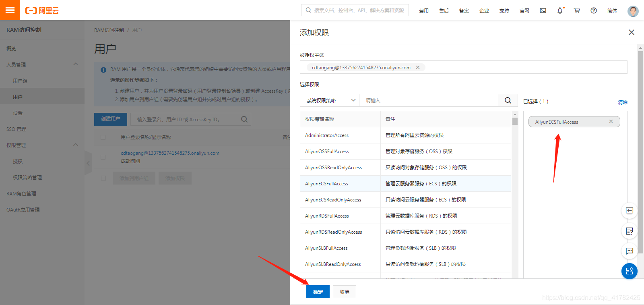Image resolution: width=644 pixels, height=305 pixels.
Task: Check the cdtaogang user row checkbox
Action: [103, 157]
